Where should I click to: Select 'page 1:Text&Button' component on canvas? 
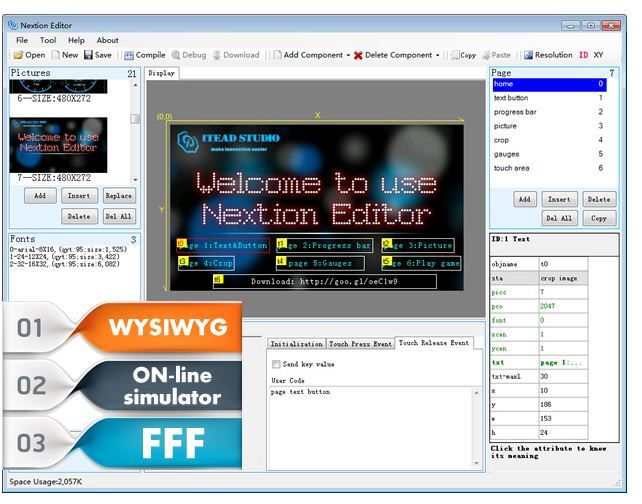223,246
